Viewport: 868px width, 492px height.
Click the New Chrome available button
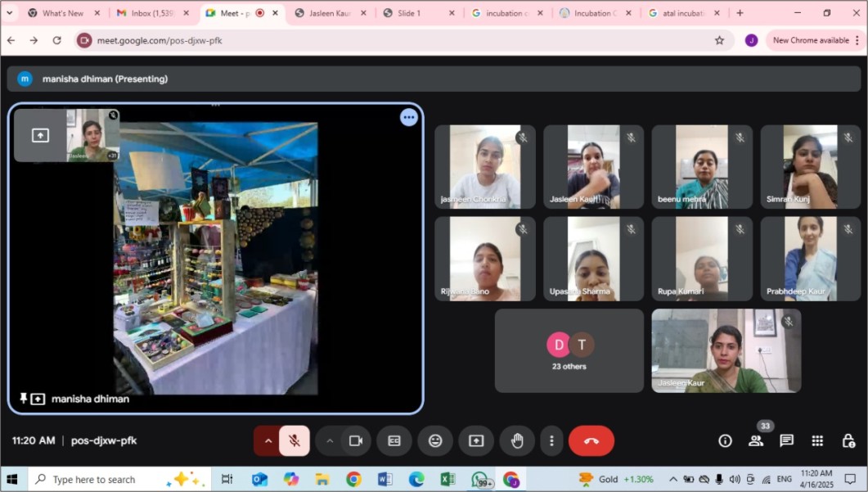click(810, 40)
